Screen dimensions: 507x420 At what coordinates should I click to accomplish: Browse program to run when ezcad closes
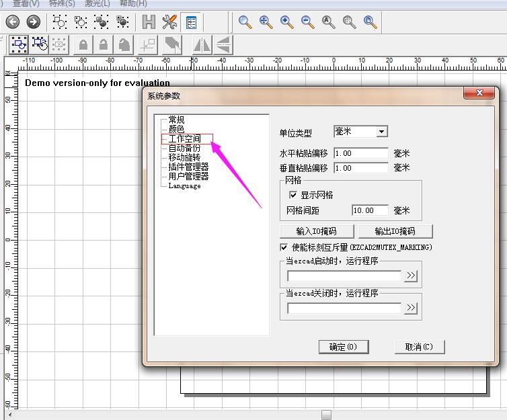411,308
